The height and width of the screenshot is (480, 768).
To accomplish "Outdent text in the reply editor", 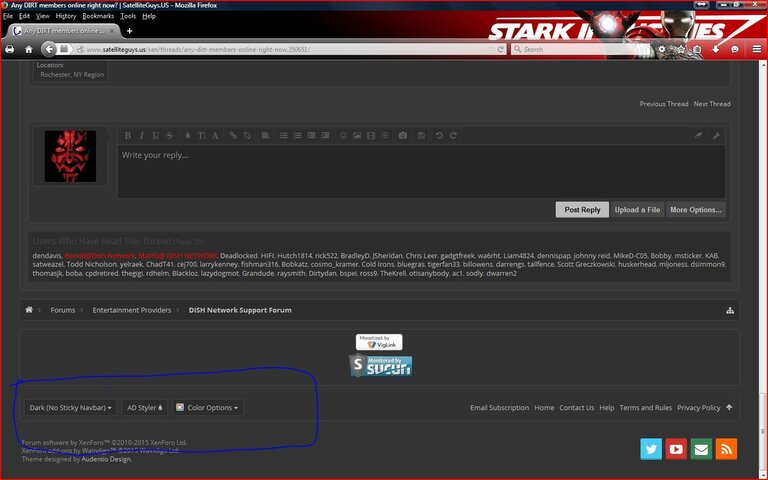I will 311,136.
